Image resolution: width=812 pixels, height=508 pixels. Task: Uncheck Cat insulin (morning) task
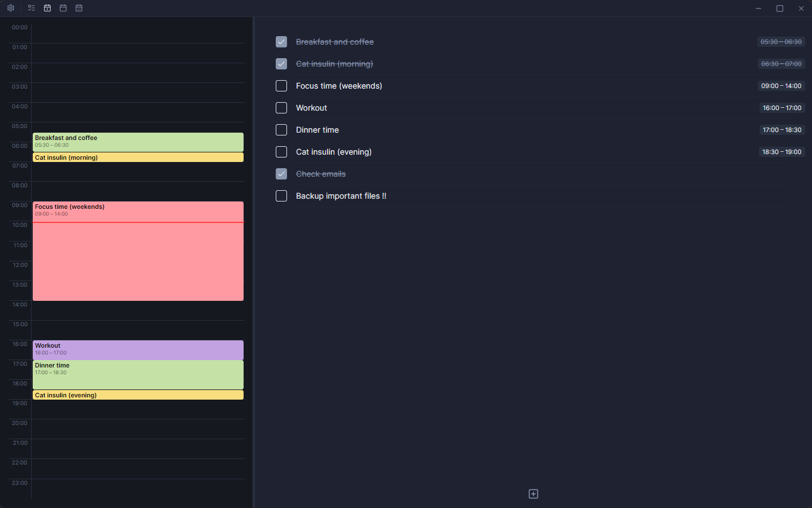(x=281, y=64)
